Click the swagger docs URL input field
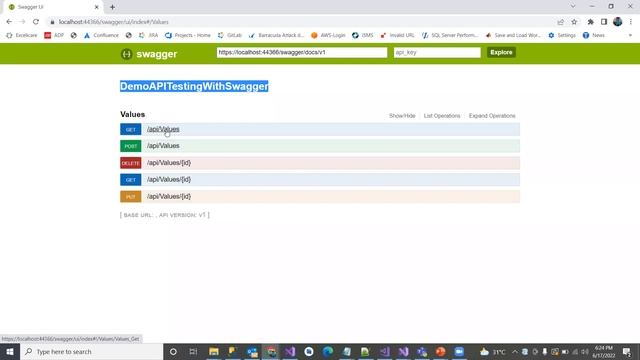Viewport: 640px width, 360px height. (302, 52)
